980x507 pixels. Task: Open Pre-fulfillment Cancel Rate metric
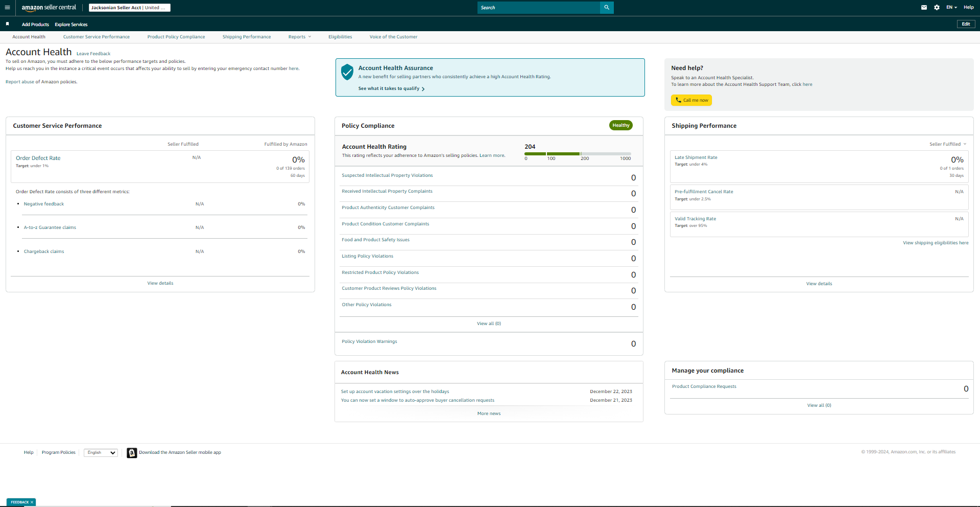pos(704,192)
